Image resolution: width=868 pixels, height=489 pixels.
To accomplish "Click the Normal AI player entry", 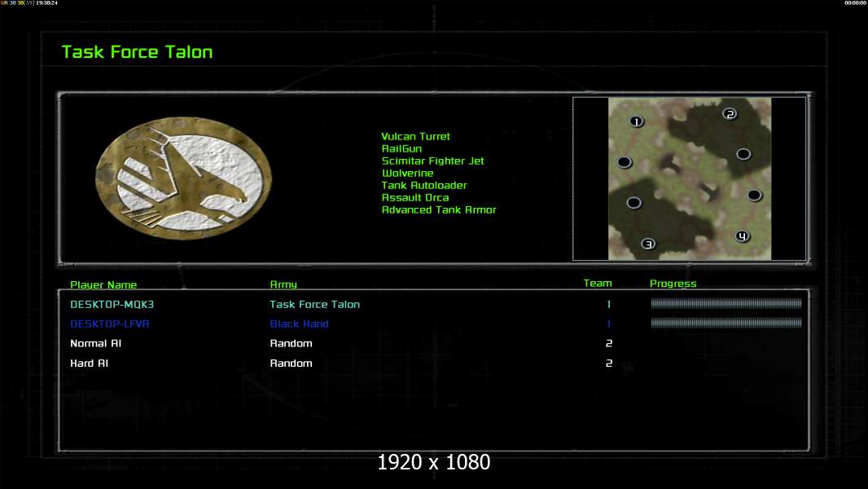I will (x=95, y=343).
